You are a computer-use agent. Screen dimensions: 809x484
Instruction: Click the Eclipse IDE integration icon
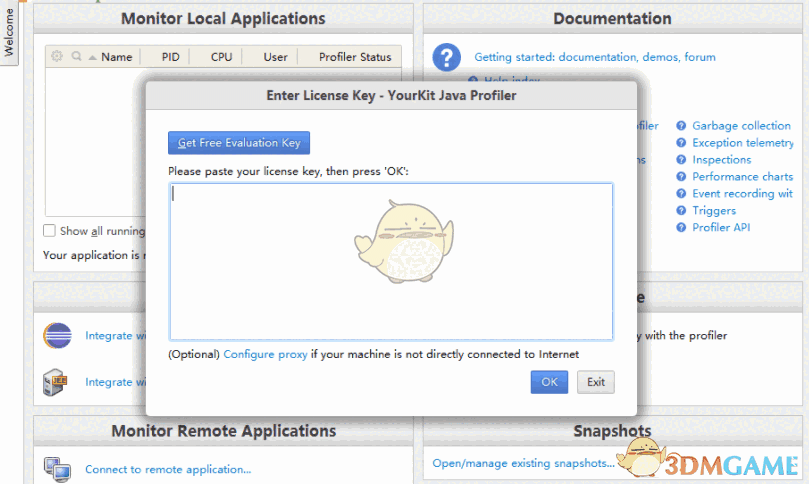coord(57,335)
